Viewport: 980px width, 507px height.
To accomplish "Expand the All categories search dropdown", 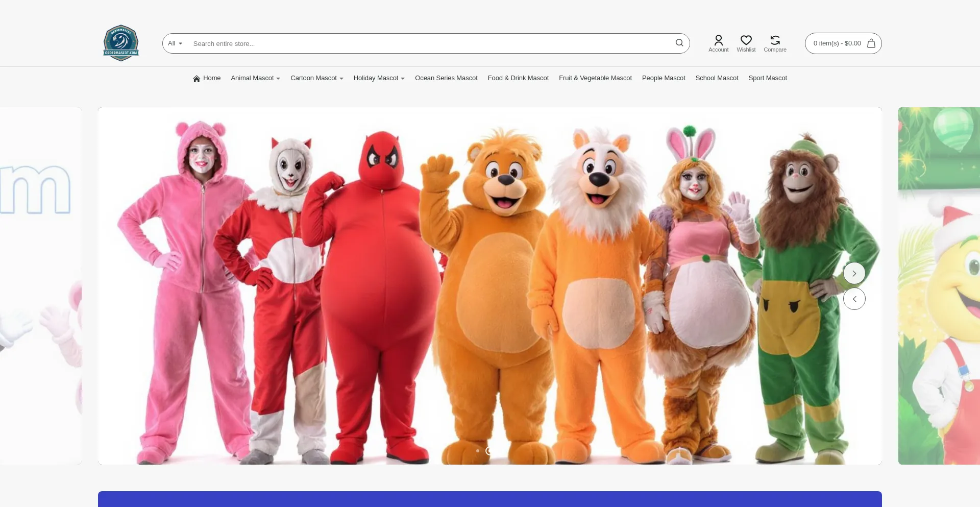I will pyautogui.click(x=175, y=43).
